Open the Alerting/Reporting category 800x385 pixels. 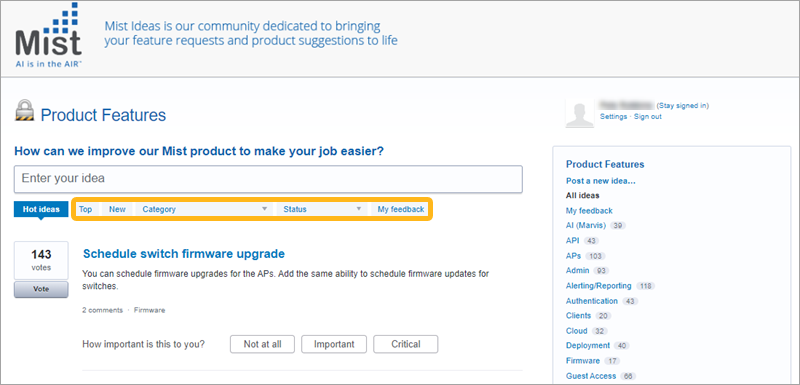[x=598, y=286]
